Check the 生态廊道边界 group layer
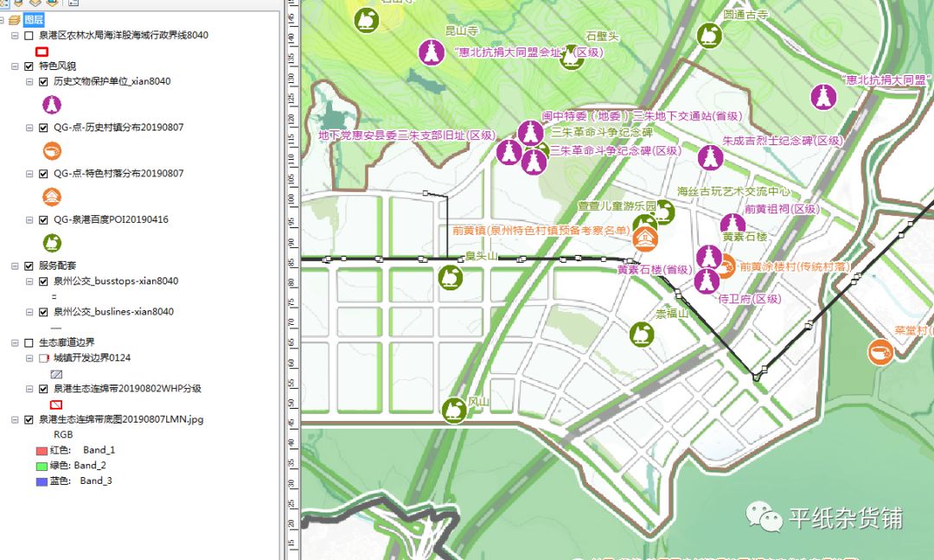The image size is (934, 560). pos(29,343)
